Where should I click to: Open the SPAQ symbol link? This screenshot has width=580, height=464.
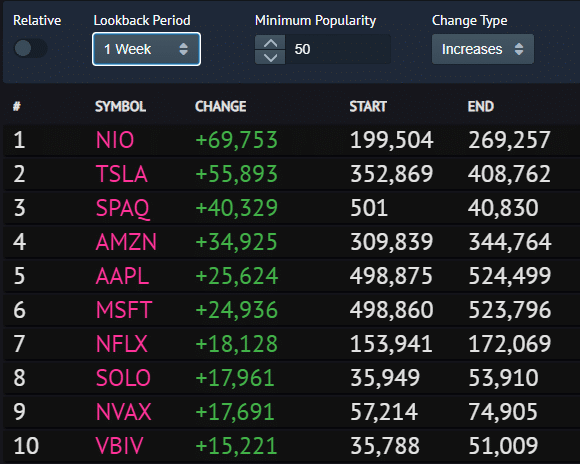(x=123, y=208)
